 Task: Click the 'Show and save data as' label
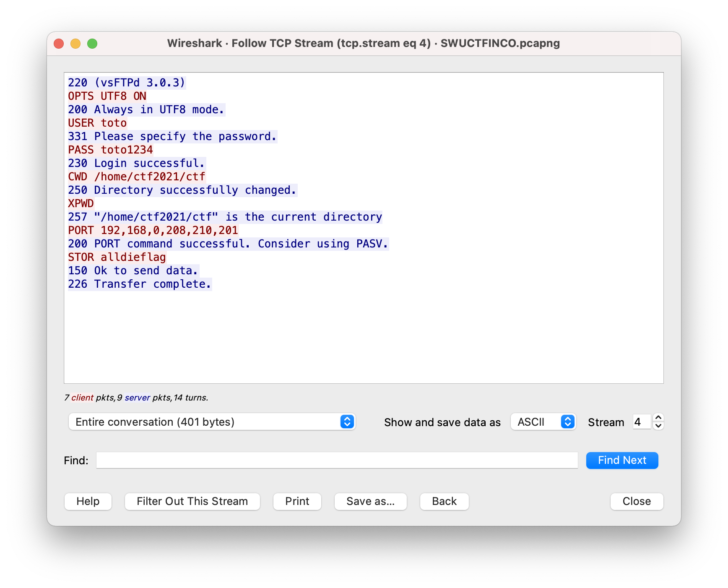(x=442, y=422)
